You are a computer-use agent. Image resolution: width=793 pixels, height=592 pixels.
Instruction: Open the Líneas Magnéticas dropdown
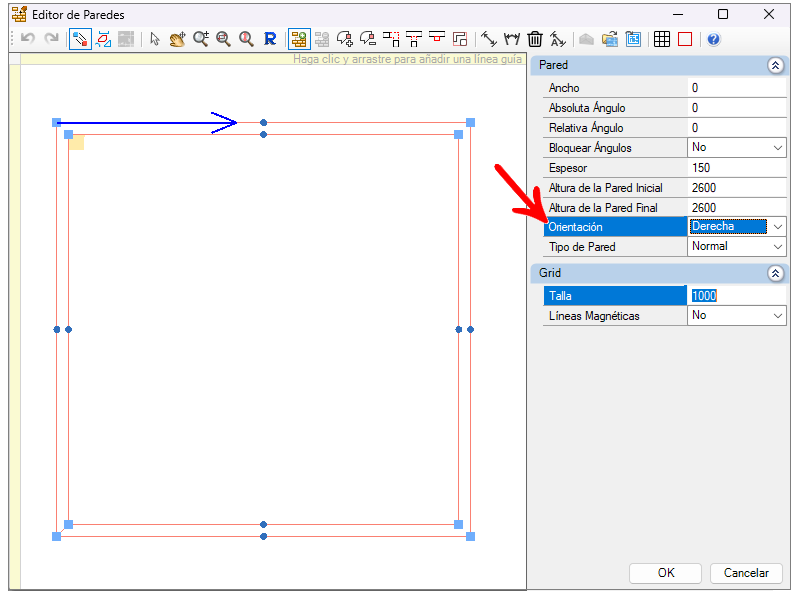[x=778, y=316]
